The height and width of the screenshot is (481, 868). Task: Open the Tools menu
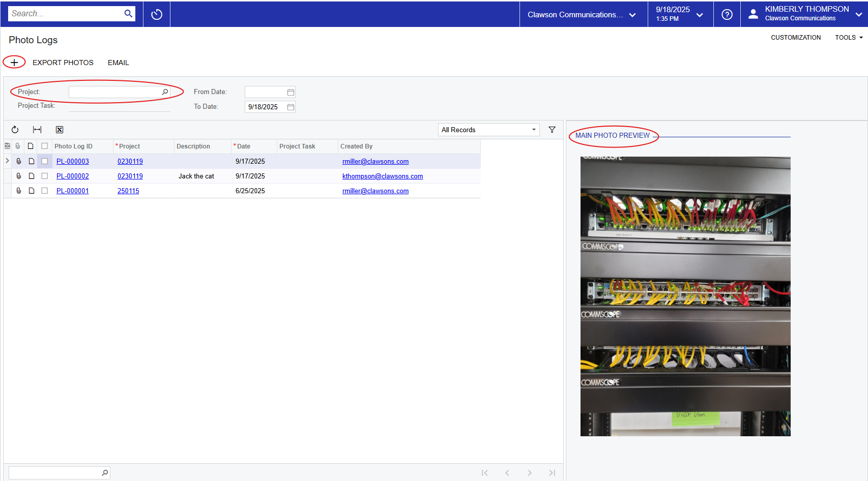point(848,38)
